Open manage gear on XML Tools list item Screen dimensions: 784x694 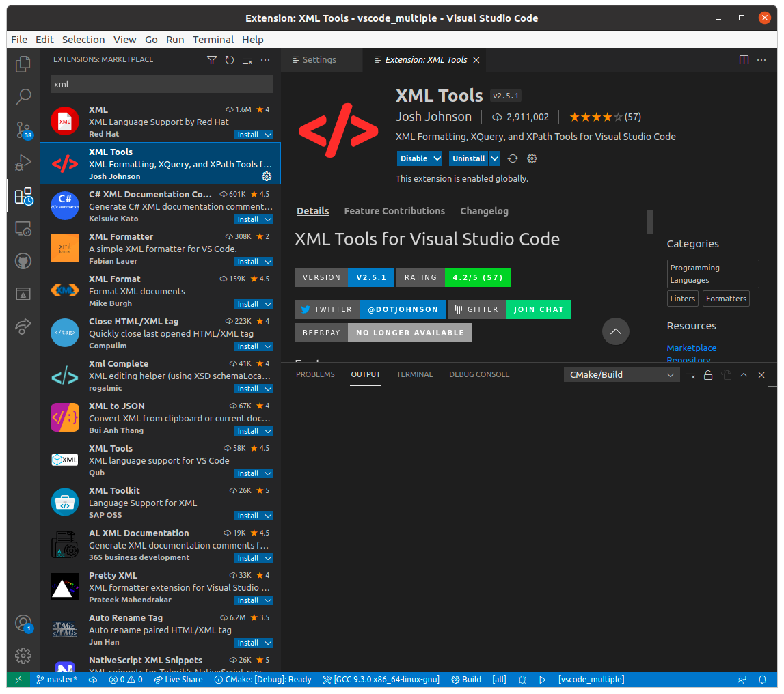[x=267, y=176]
